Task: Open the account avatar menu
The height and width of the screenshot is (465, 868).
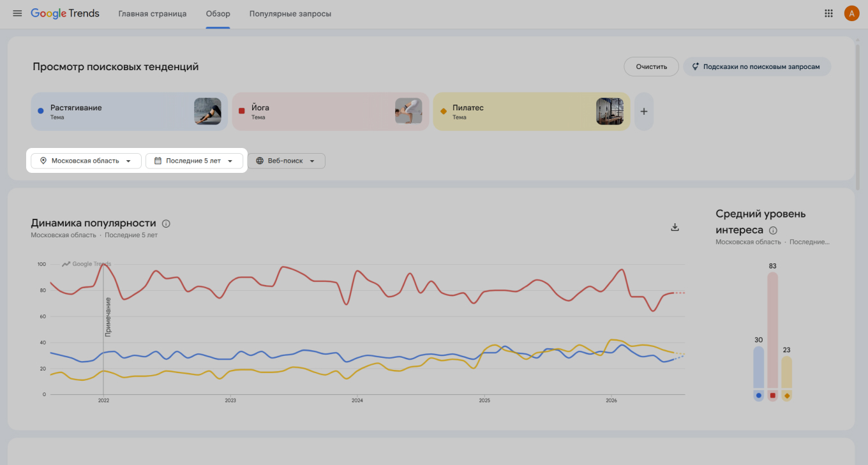Action: [x=851, y=13]
